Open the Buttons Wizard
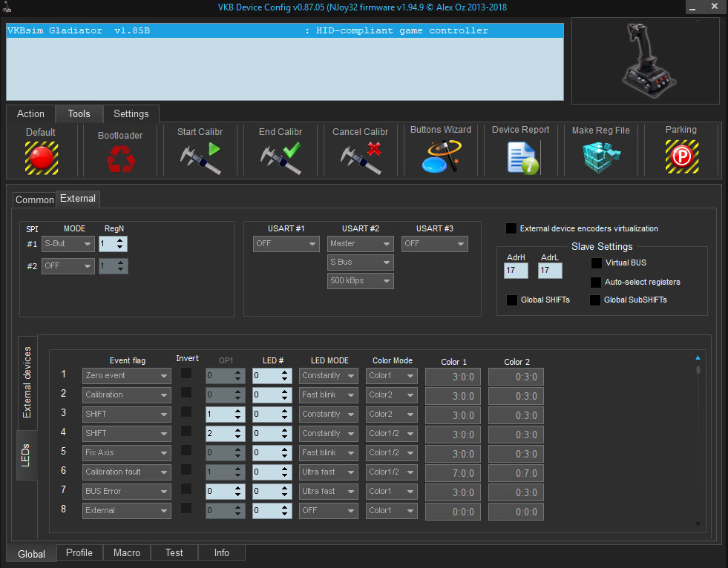728x568 pixels. [x=441, y=157]
